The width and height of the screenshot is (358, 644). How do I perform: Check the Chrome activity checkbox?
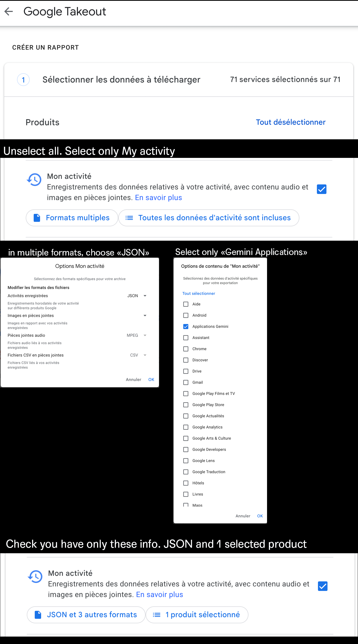[186, 349]
